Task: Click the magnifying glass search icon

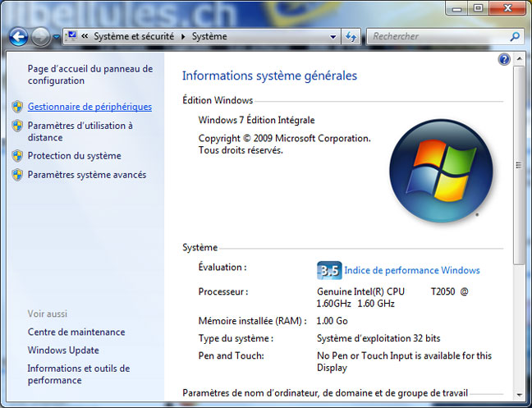Action: click(x=515, y=36)
